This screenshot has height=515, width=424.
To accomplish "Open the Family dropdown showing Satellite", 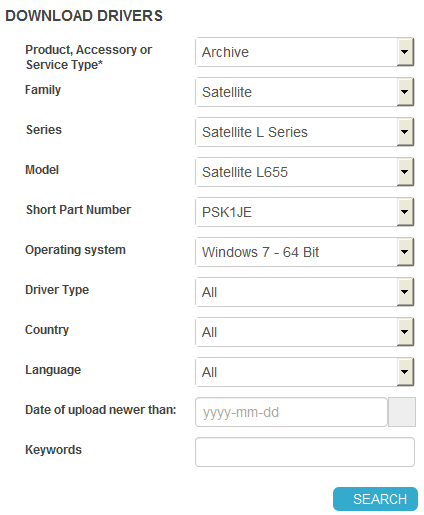I will coord(304,92).
